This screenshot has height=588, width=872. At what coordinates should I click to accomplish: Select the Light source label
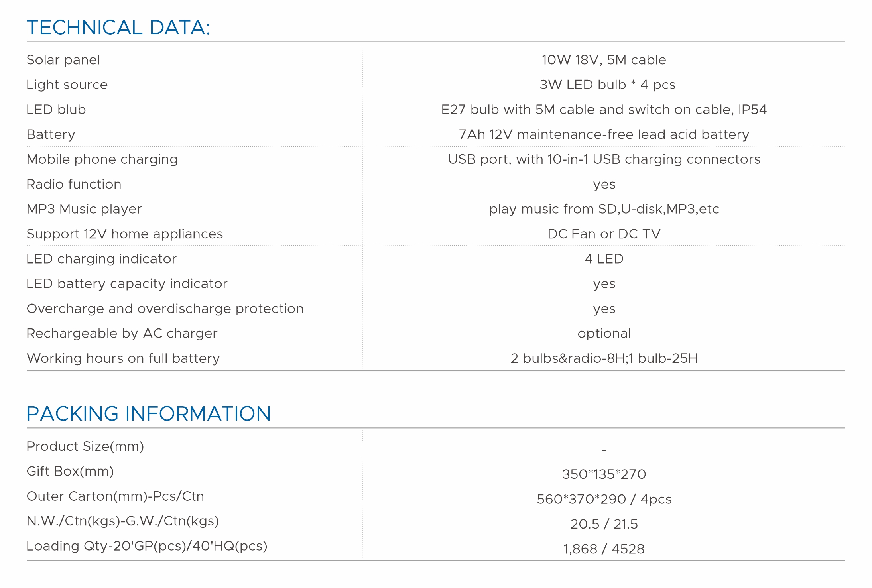[x=67, y=85]
